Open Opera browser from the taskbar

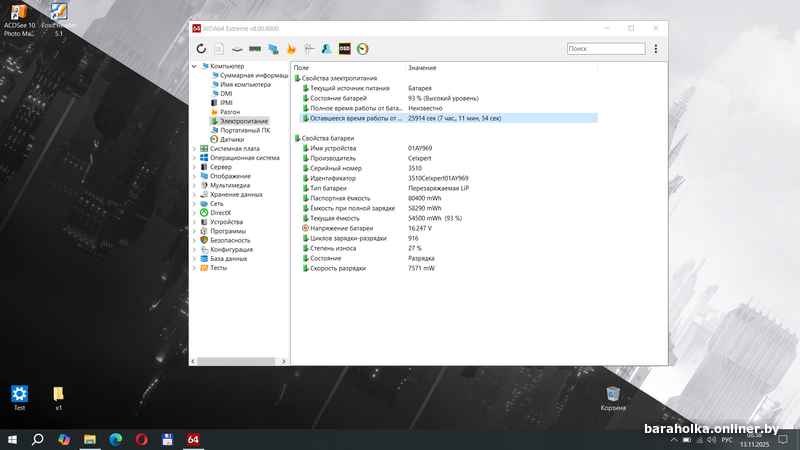(141, 439)
